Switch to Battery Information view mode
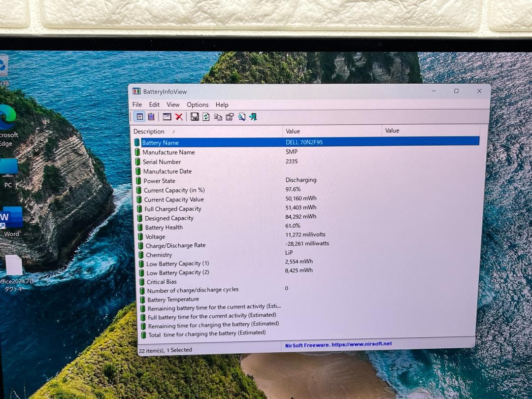The width and height of the screenshot is (532, 399). tap(140, 117)
